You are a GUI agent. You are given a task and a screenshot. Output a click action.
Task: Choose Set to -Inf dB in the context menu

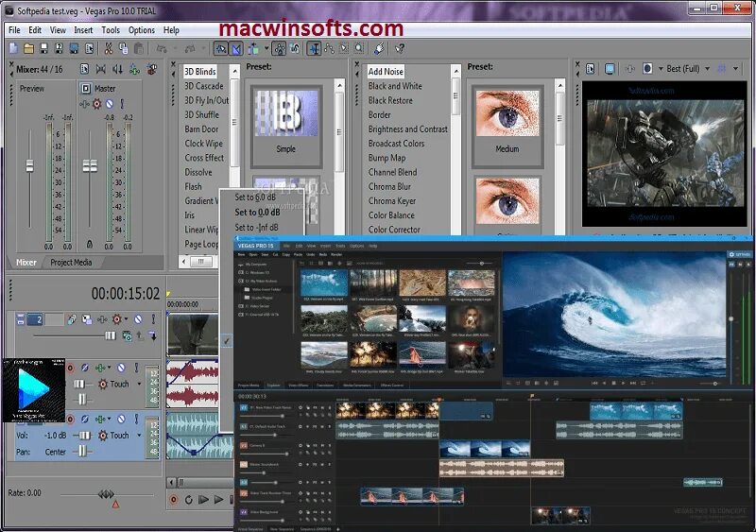pos(256,227)
